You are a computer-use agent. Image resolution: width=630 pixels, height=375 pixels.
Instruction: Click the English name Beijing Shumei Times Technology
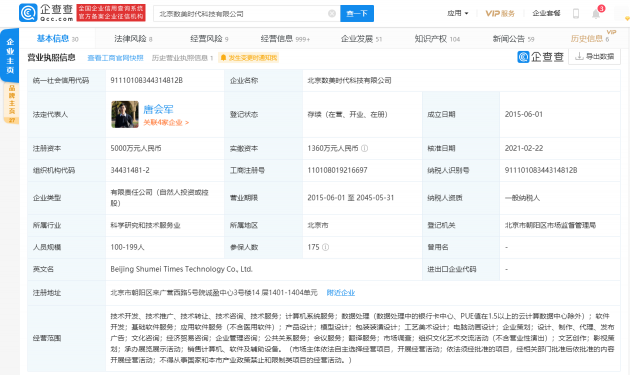(182, 269)
